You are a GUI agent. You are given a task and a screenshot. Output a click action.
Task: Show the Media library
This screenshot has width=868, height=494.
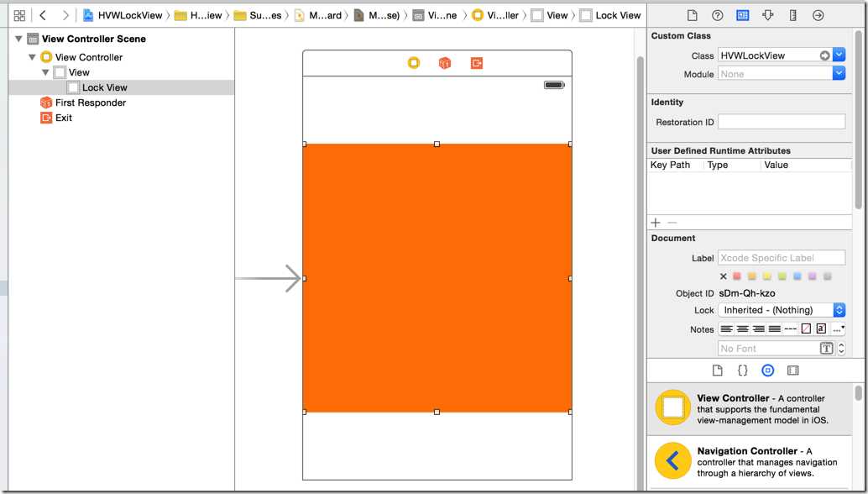pyautogui.click(x=793, y=370)
